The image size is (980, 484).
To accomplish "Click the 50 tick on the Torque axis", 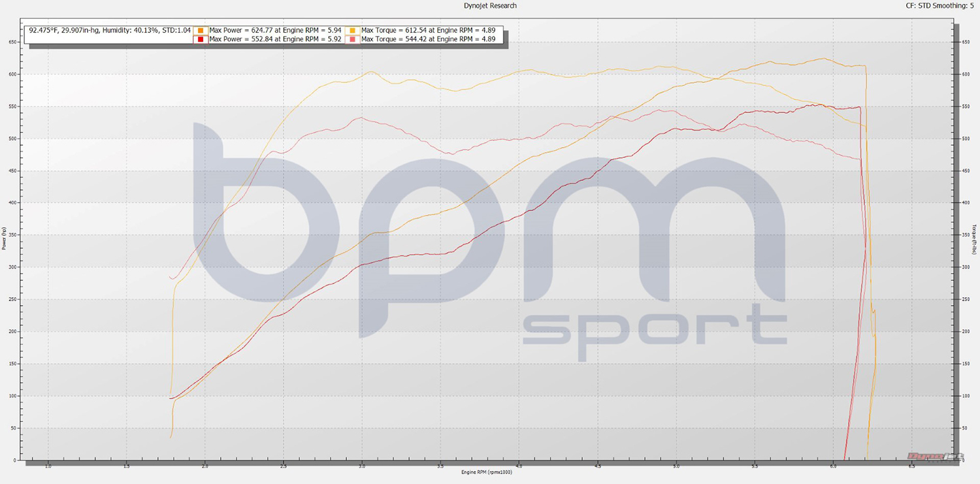I will pos(965,428).
